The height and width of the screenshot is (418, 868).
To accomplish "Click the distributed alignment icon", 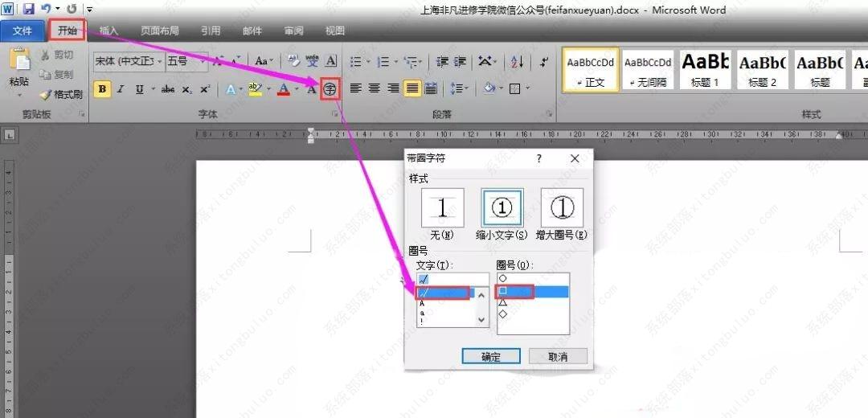I will [431, 88].
